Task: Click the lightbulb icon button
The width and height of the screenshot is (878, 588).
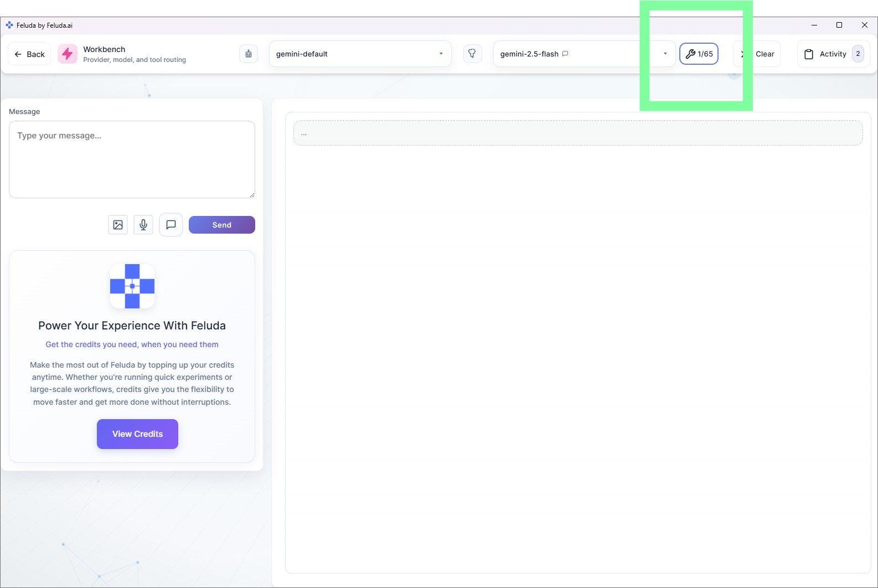Action: (x=472, y=54)
